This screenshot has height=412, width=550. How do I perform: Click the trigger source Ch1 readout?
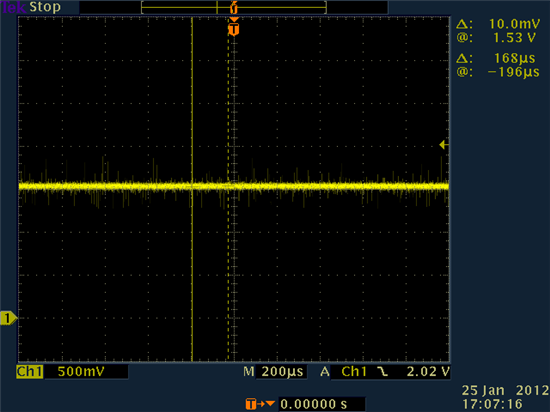click(354, 372)
